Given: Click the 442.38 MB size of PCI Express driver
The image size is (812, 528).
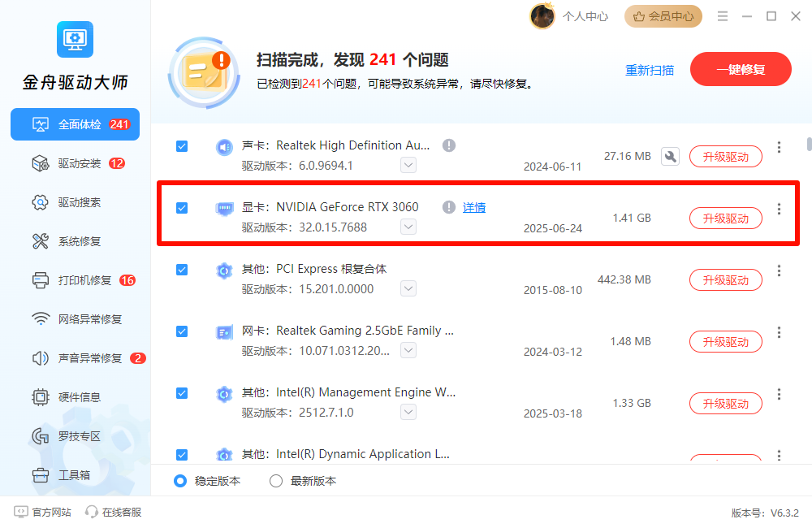Looking at the screenshot, I should point(624,279).
